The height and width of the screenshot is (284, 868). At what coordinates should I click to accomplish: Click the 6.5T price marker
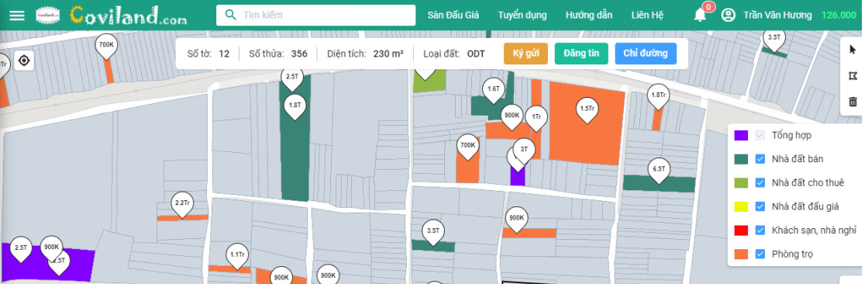(x=659, y=168)
